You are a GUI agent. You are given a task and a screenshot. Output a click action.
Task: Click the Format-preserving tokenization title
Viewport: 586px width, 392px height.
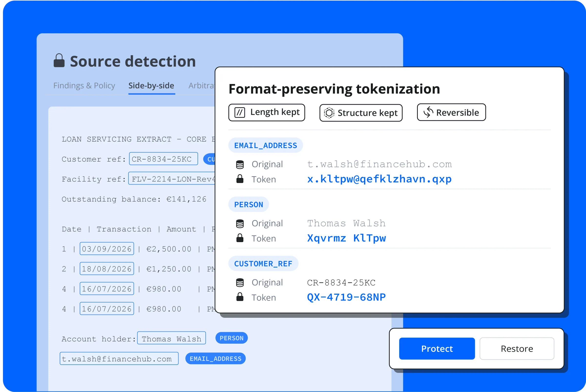335,89
